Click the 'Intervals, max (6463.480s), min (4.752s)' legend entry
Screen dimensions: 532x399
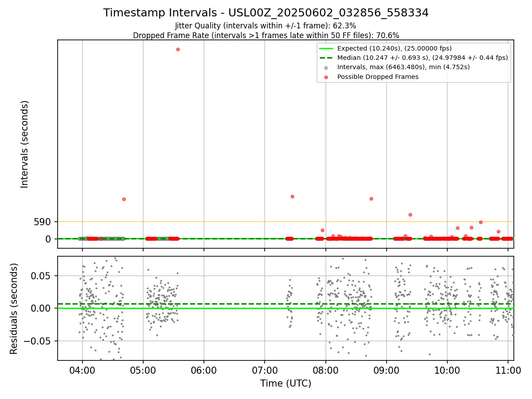click(403, 67)
